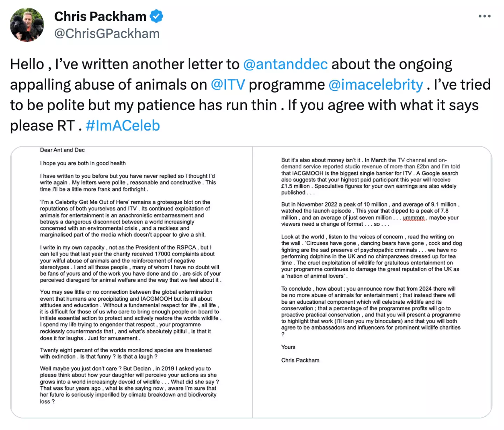Click the paragraph starting 'Twenty eight percent'
504x430 pixels.
point(126,353)
